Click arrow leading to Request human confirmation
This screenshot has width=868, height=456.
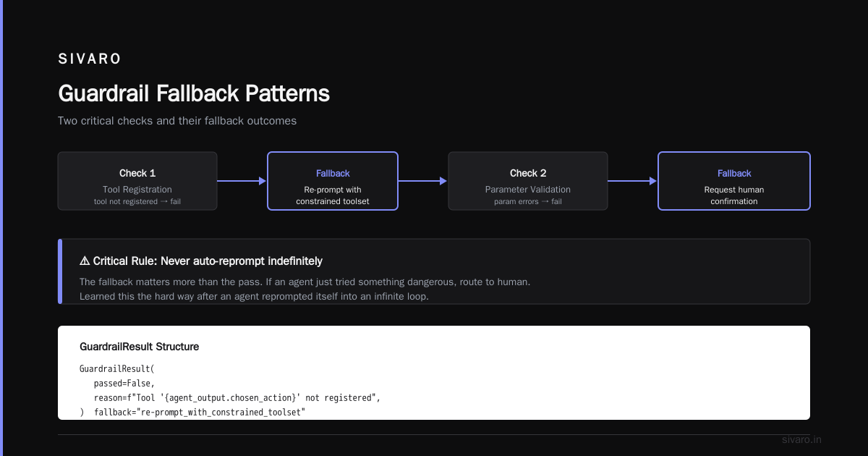(x=633, y=181)
